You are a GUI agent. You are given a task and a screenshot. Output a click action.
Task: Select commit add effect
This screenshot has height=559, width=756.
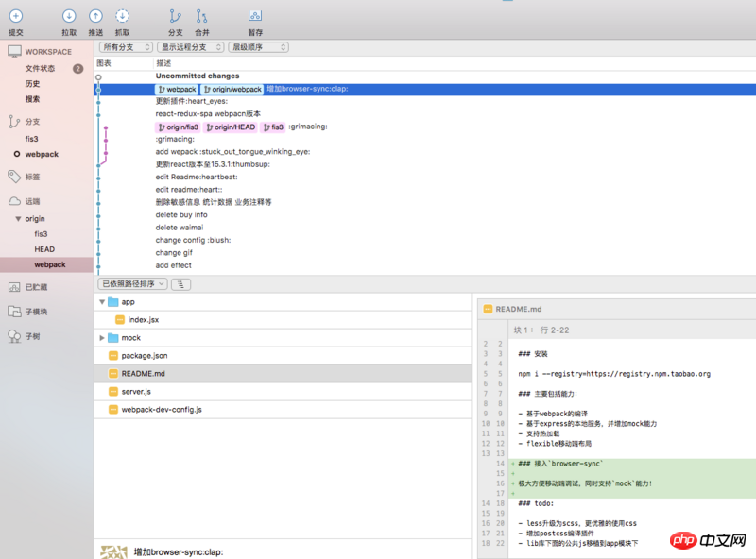[x=424, y=265]
